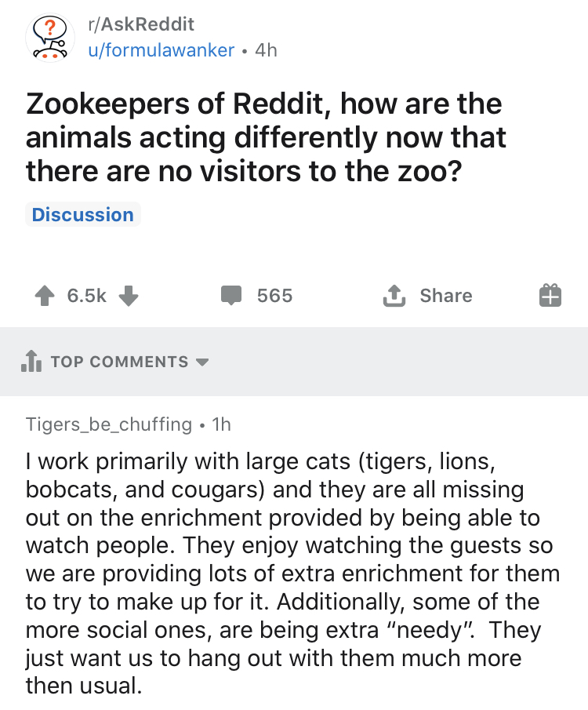Image resolution: width=588 pixels, height=710 pixels.
Task: Open the AskReddit subreddit avatar
Action: [50, 38]
